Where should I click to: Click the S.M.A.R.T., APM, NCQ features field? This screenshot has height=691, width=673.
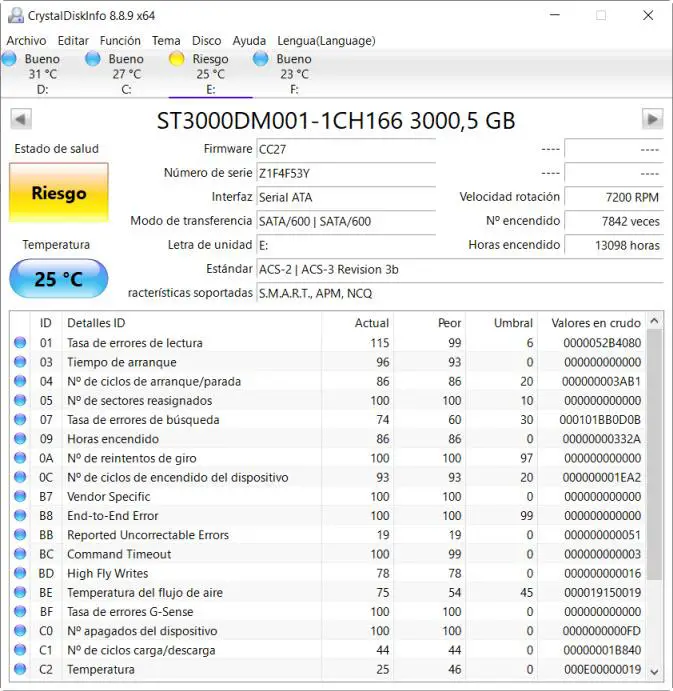(460, 293)
